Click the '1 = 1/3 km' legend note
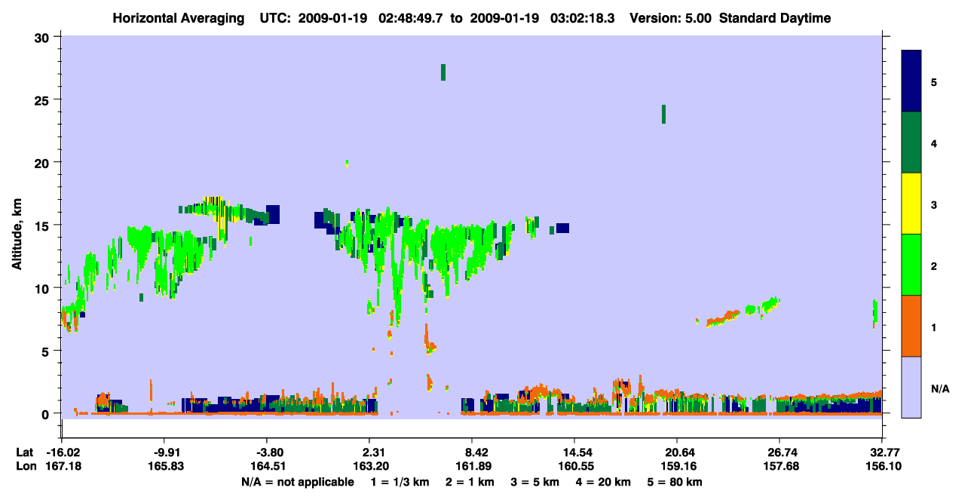This screenshot has height=503, width=980. (399, 482)
